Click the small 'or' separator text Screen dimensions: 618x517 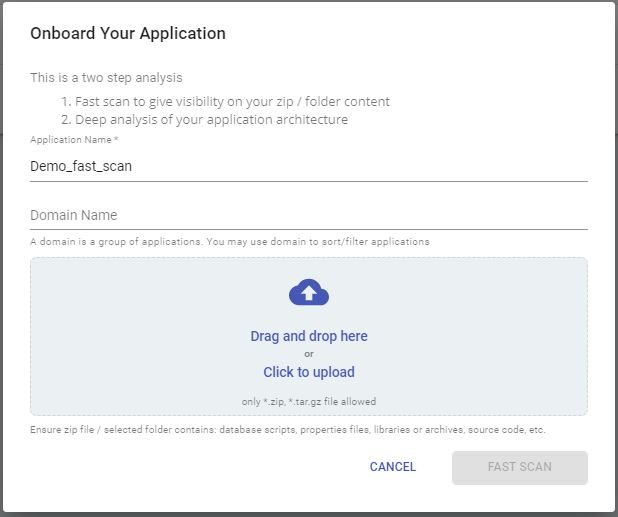[x=309, y=354]
